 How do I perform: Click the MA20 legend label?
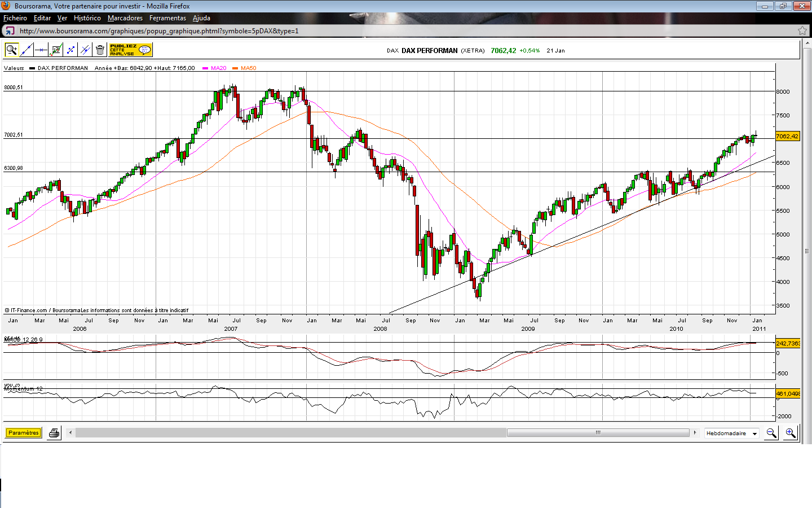click(x=218, y=68)
